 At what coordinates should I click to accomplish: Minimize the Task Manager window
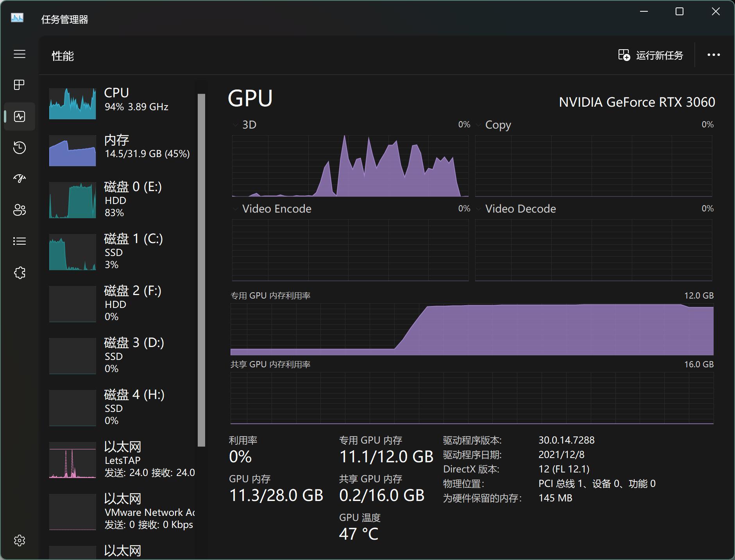(644, 12)
